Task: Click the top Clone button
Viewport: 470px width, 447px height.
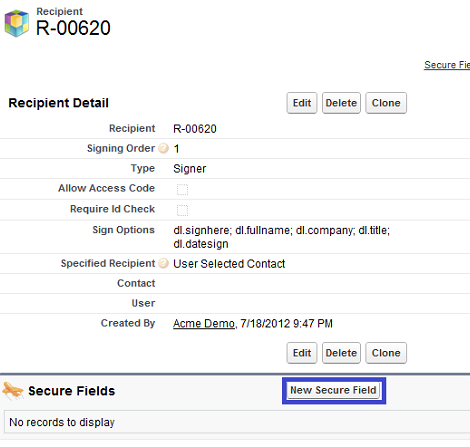Action: pyautogui.click(x=386, y=103)
